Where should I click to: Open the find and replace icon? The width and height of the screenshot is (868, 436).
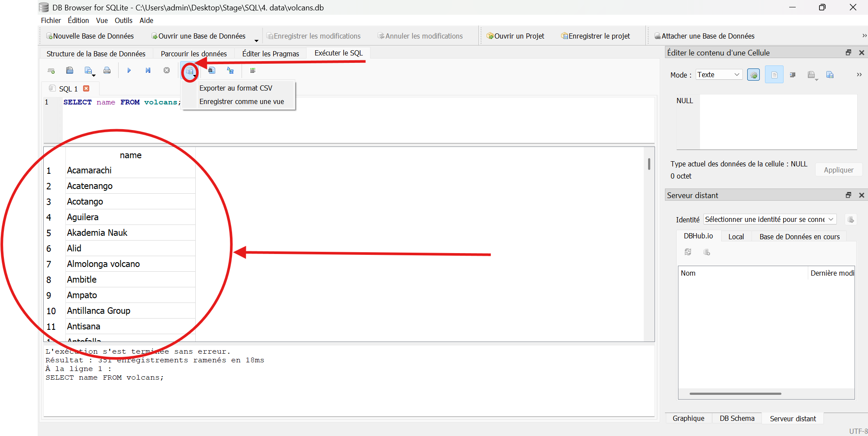[x=230, y=71]
